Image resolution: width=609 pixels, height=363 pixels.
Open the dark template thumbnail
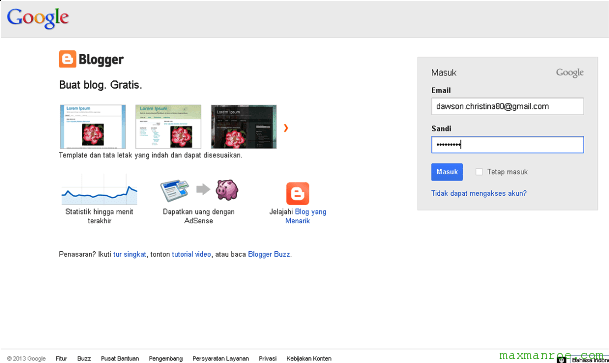tap(244, 127)
